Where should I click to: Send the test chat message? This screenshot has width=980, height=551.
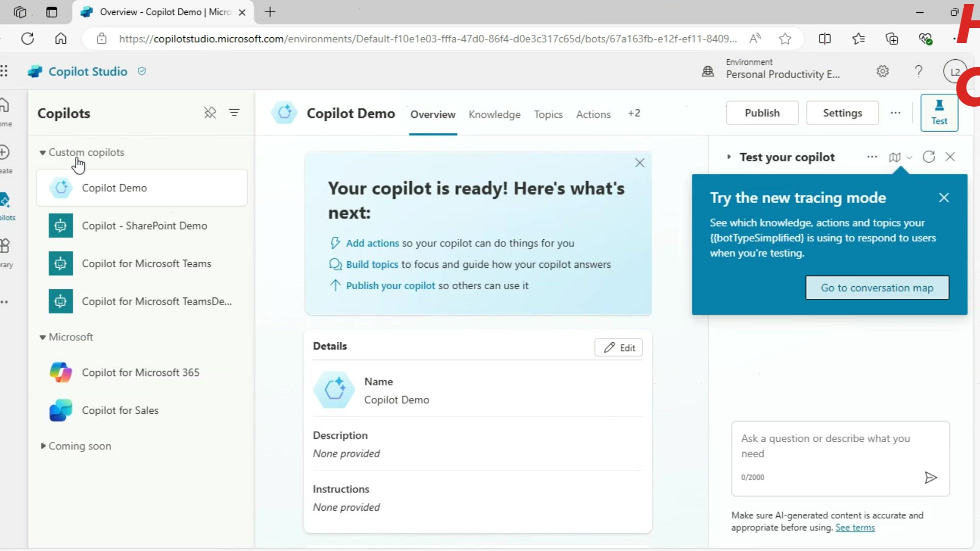point(930,478)
